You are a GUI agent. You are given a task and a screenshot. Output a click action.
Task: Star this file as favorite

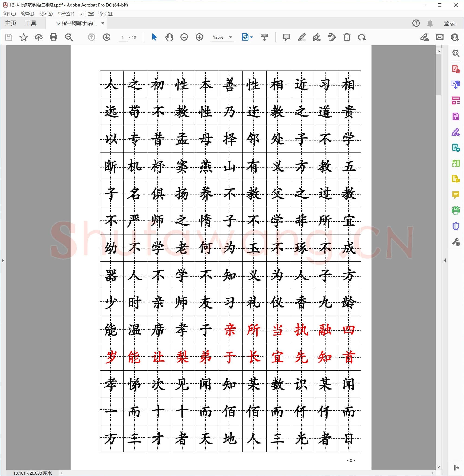pyautogui.click(x=24, y=37)
